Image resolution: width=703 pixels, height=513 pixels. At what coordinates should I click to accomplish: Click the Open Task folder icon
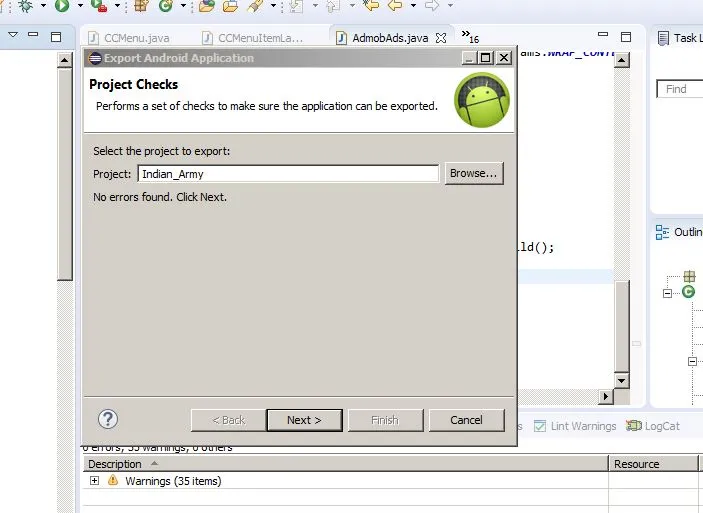[230, 5]
